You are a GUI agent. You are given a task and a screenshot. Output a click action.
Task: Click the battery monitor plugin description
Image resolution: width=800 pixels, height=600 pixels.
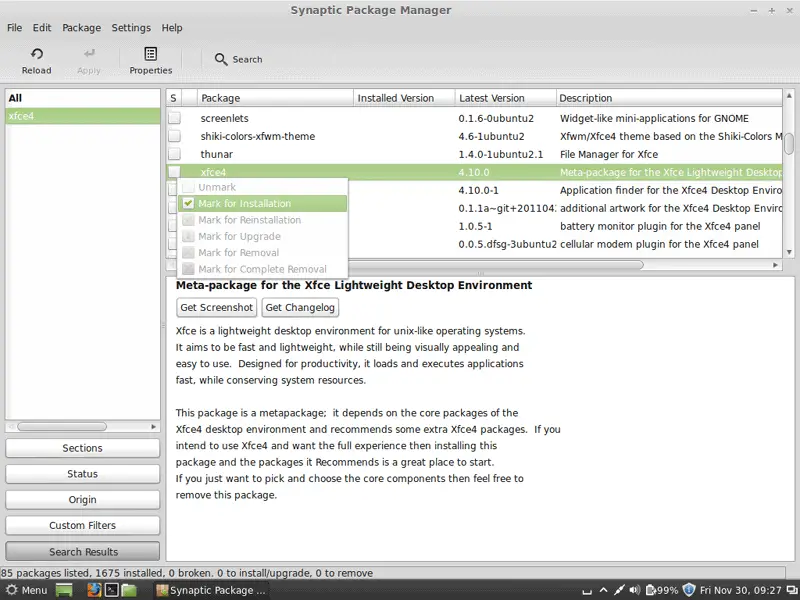[660, 226]
